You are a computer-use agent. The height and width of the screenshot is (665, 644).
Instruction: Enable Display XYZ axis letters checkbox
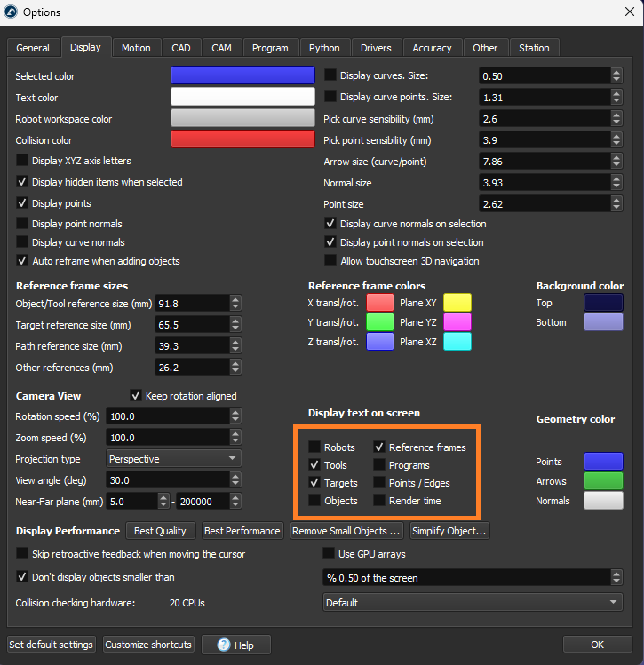coord(23,161)
